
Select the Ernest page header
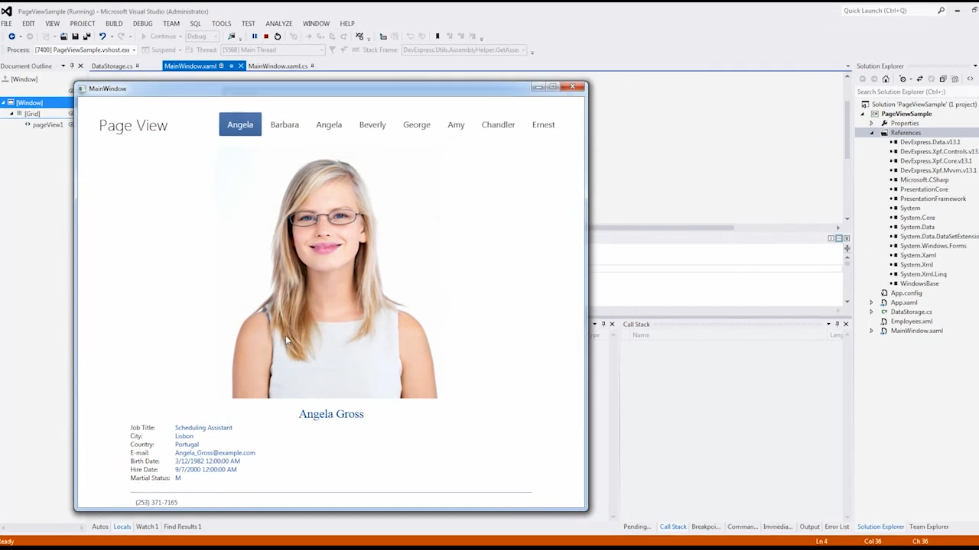pyautogui.click(x=543, y=125)
